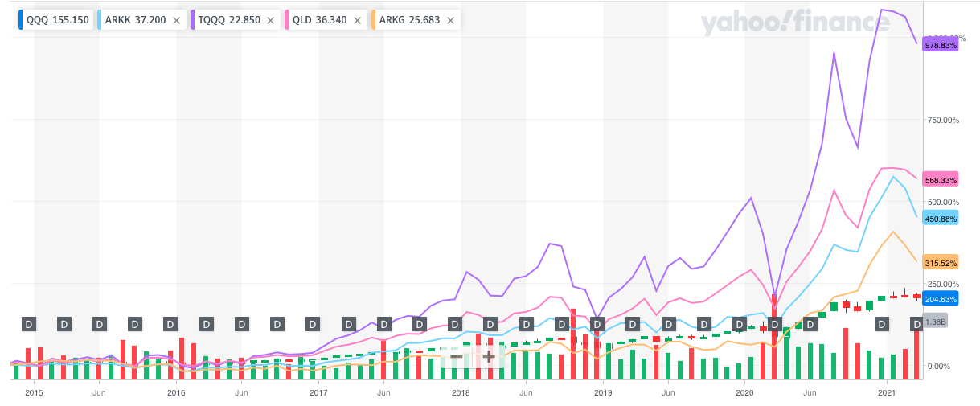Click the 250.00% y-axis label
Screen dimensions: 980x406
(943, 284)
